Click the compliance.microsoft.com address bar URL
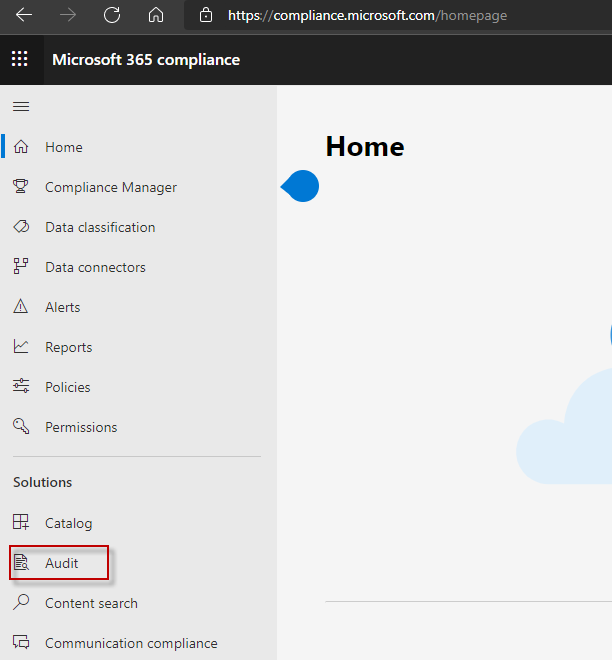The height and width of the screenshot is (660, 612). (x=367, y=16)
